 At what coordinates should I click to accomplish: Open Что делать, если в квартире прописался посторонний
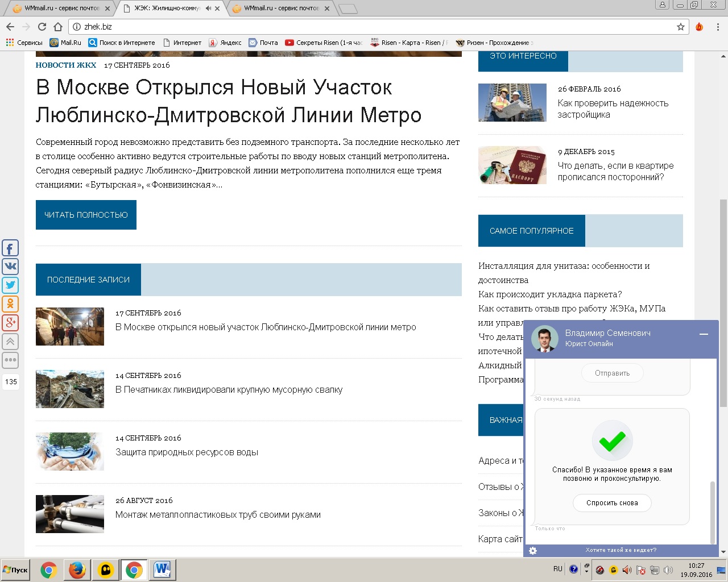click(x=616, y=172)
